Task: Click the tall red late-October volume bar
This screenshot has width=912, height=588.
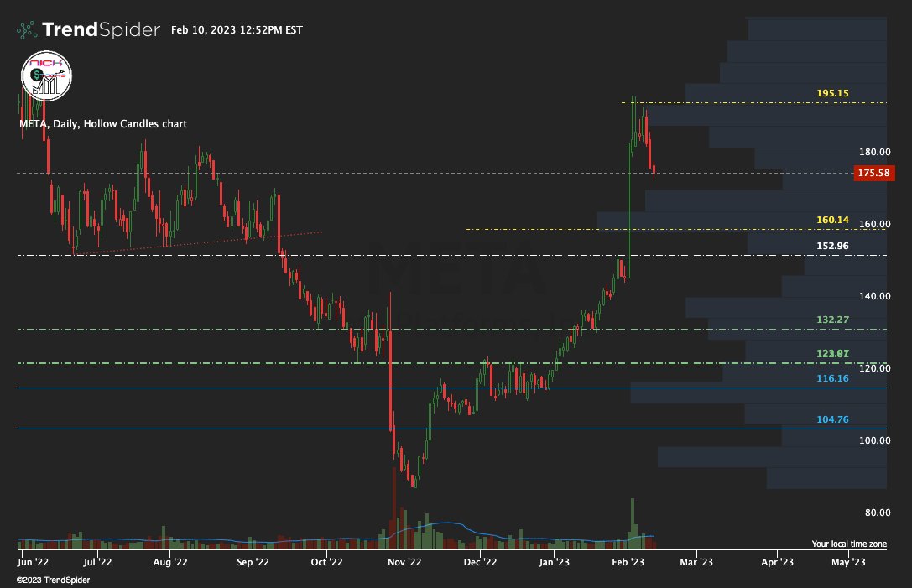Action: (393, 508)
